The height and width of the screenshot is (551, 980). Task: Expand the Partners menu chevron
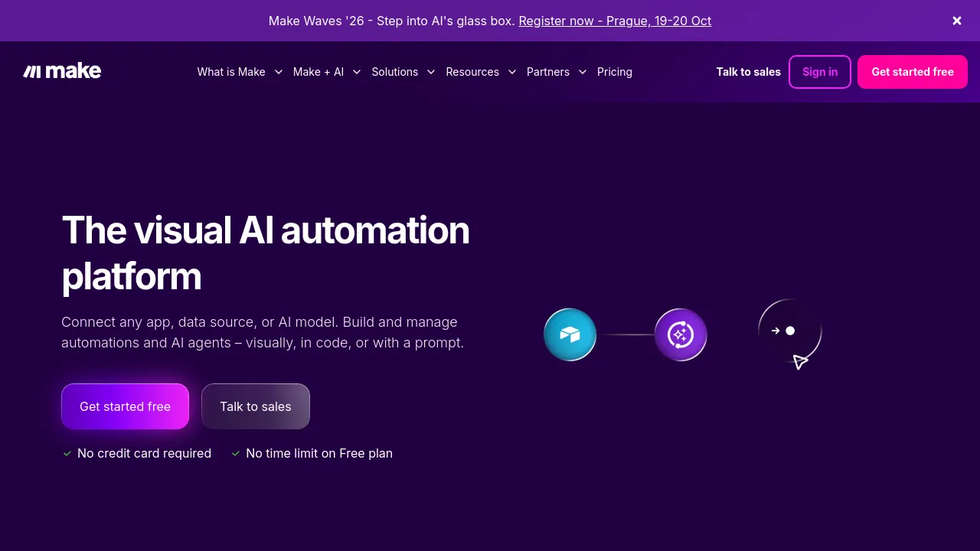(x=582, y=72)
